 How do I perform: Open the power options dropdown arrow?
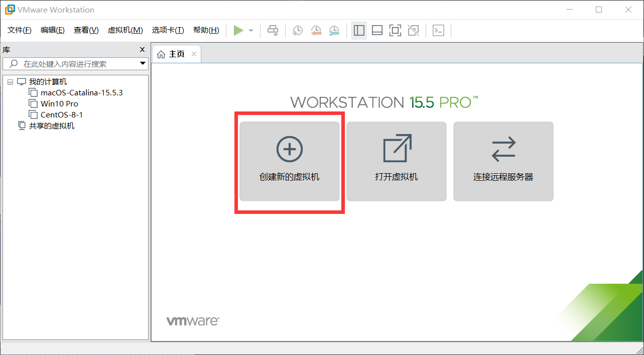(x=251, y=31)
